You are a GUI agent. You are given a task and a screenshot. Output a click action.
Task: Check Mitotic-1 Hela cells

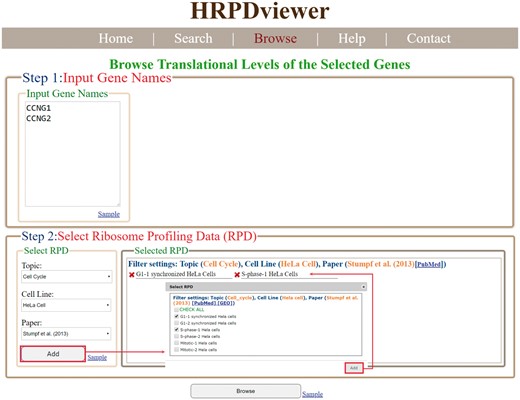point(176,343)
